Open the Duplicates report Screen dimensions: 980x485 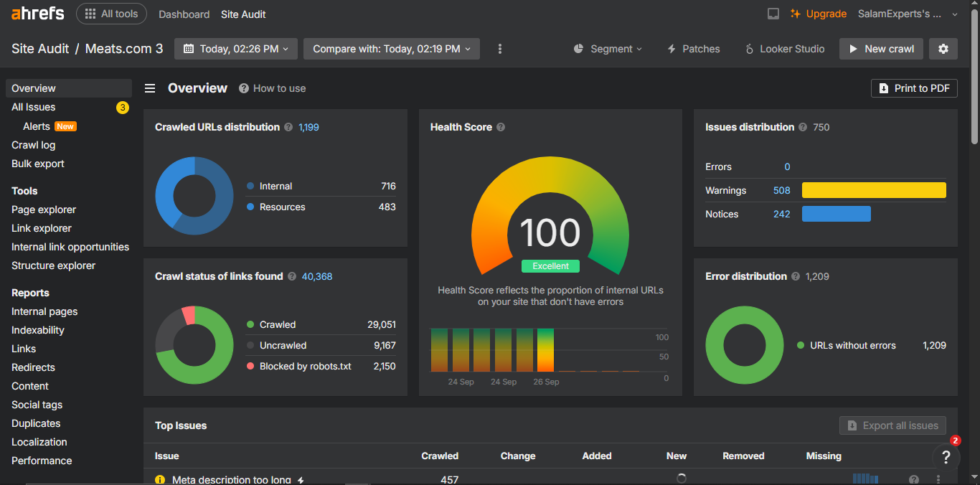coord(36,423)
